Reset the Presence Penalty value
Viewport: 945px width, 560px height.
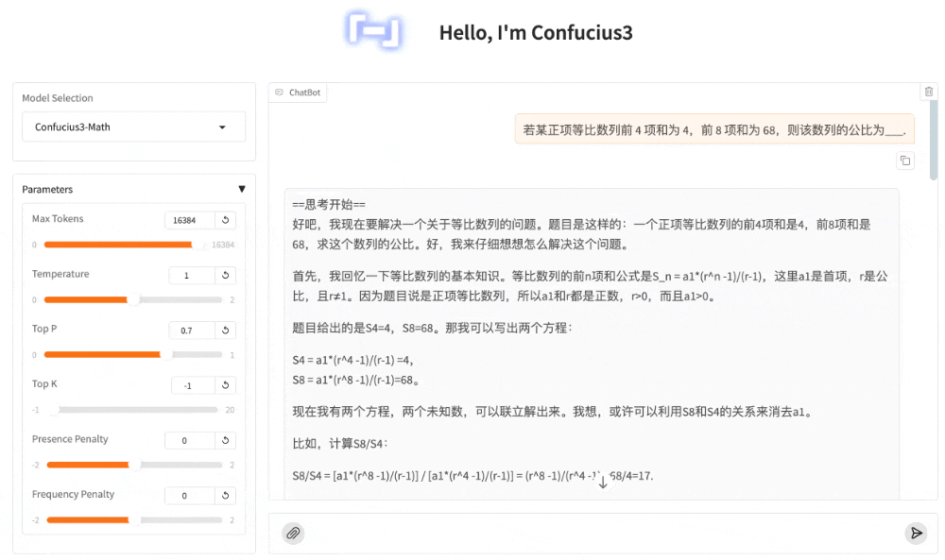point(226,440)
